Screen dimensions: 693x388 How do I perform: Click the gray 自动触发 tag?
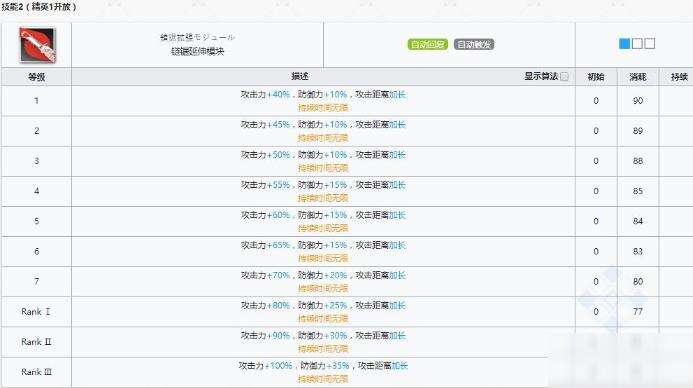coord(474,44)
